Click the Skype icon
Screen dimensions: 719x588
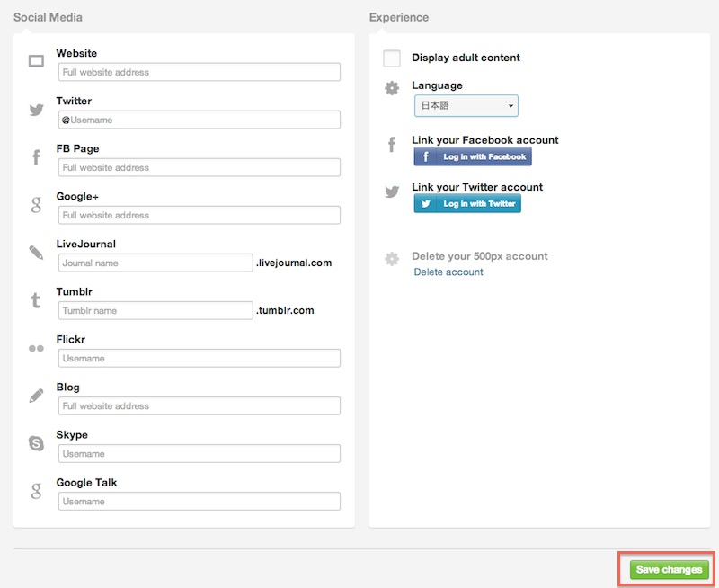[36, 443]
